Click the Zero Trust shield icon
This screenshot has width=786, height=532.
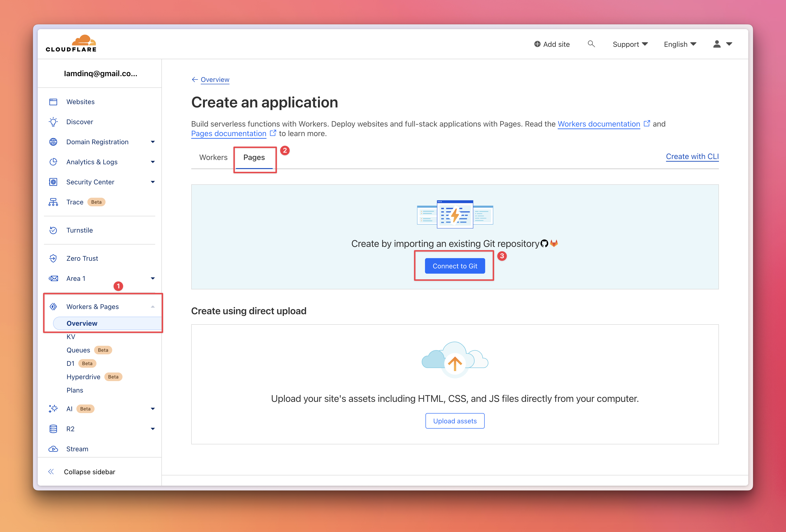point(53,258)
